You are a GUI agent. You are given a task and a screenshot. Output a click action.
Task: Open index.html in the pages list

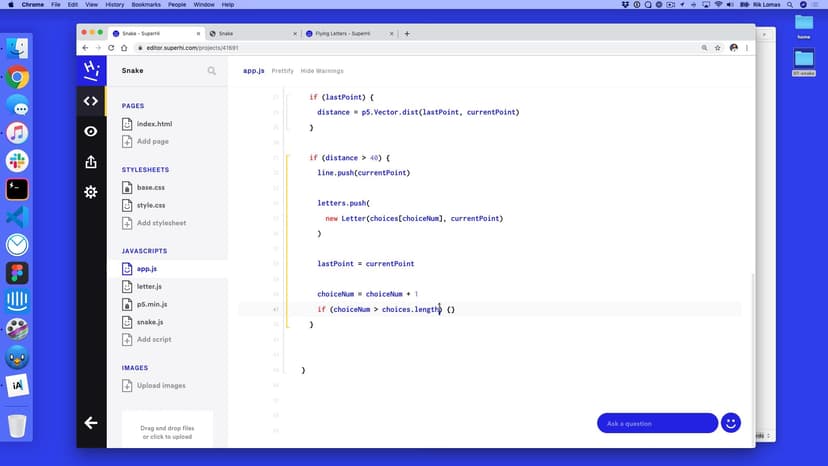153,124
